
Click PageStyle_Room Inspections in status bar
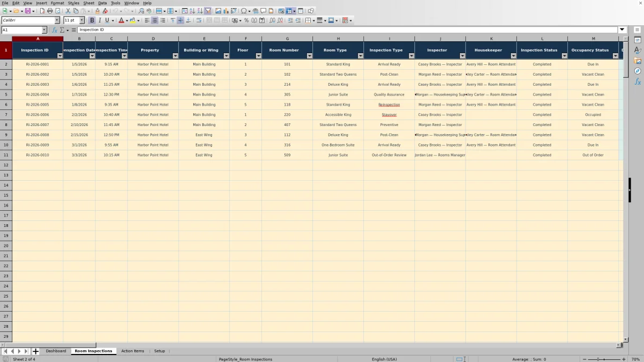click(x=245, y=359)
